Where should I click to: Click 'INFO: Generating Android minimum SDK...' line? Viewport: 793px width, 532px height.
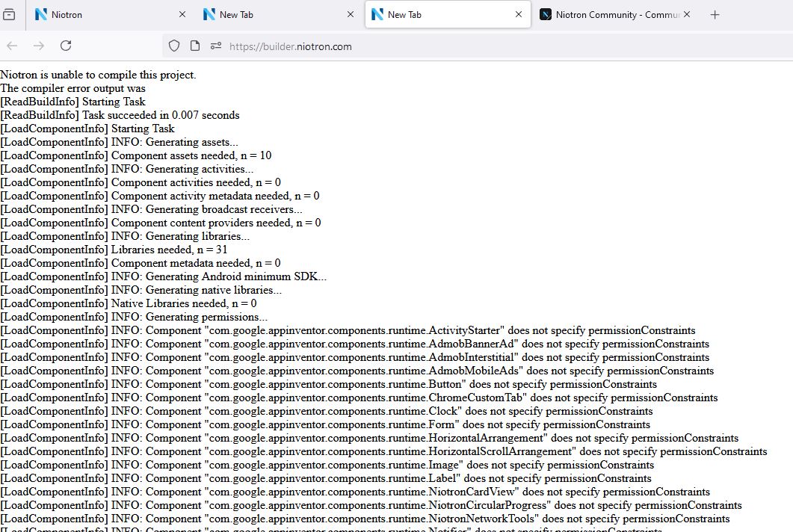pos(164,276)
